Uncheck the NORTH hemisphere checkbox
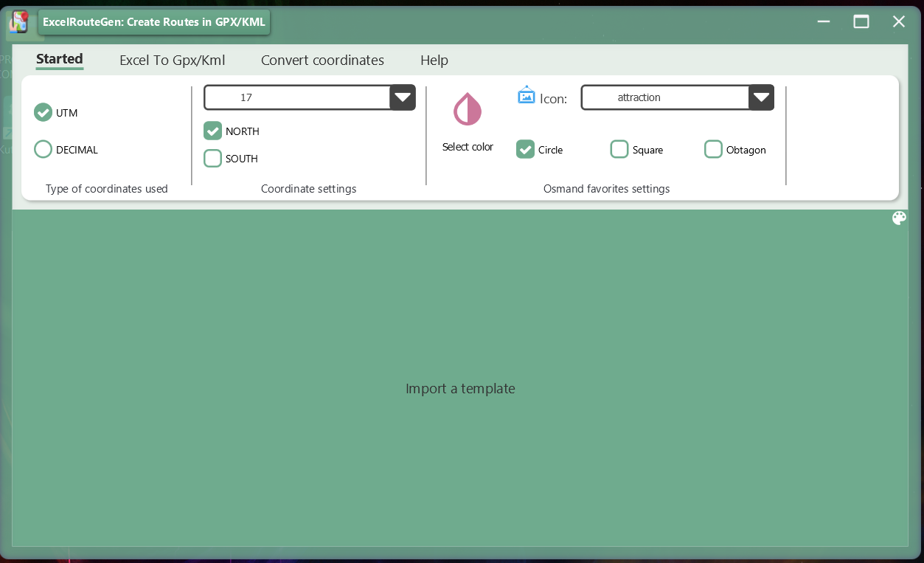 pyautogui.click(x=212, y=131)
